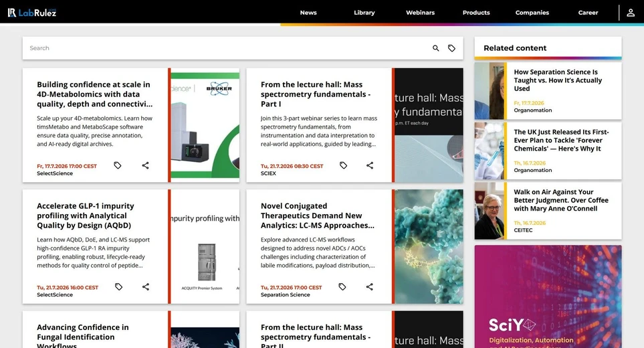Click tag icon on Mass spectrometry Part I card
This screenshot has height=348, width=644.
pos(343,165)
